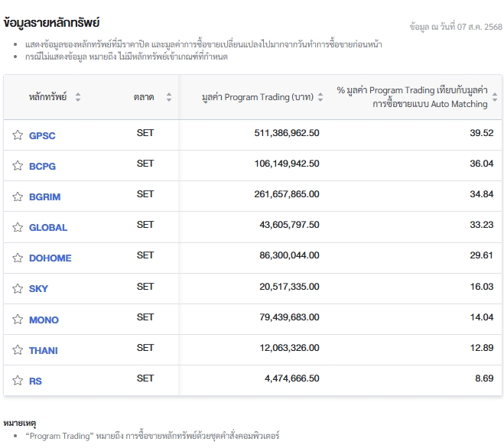Star GPSC as a favorite
504x448 pixels.
point(18,135)
